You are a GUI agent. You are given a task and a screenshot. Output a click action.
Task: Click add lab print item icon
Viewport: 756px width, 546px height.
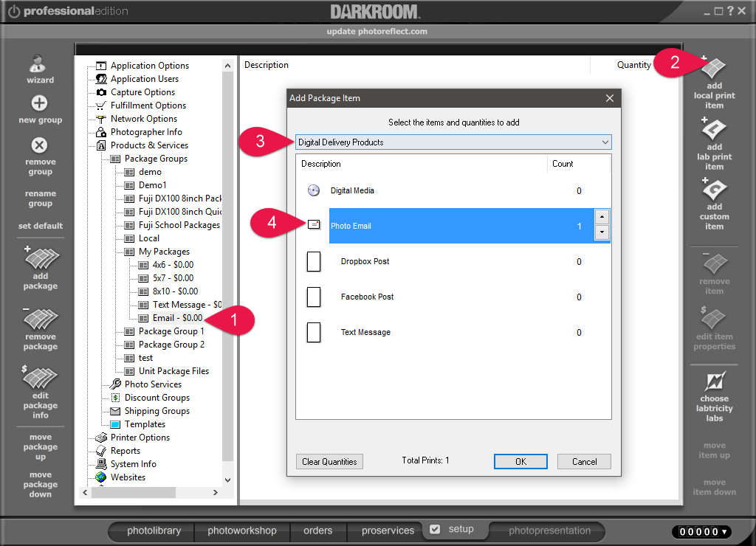[714, 128]
